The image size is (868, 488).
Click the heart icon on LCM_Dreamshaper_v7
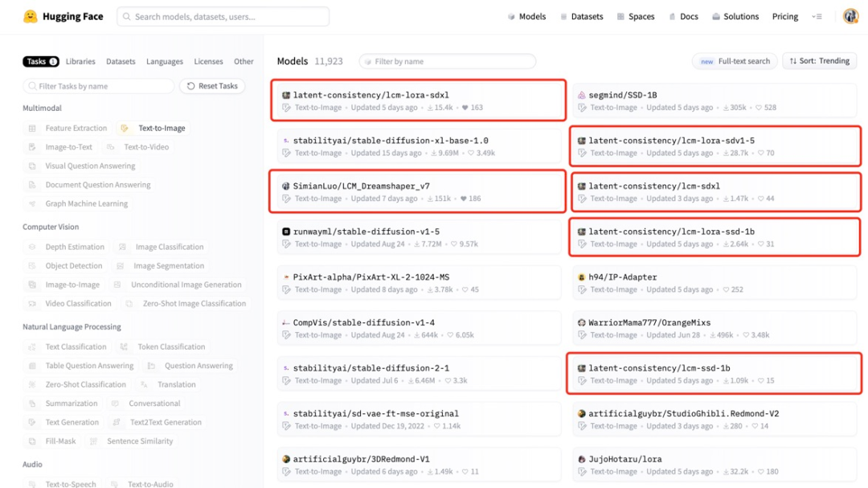pos(464,199)
